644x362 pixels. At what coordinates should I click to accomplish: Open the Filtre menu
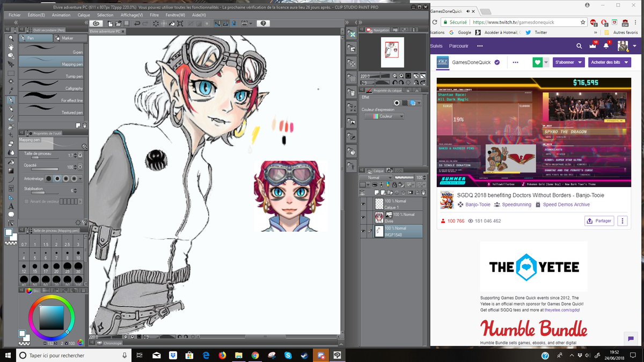click(155, 15)
